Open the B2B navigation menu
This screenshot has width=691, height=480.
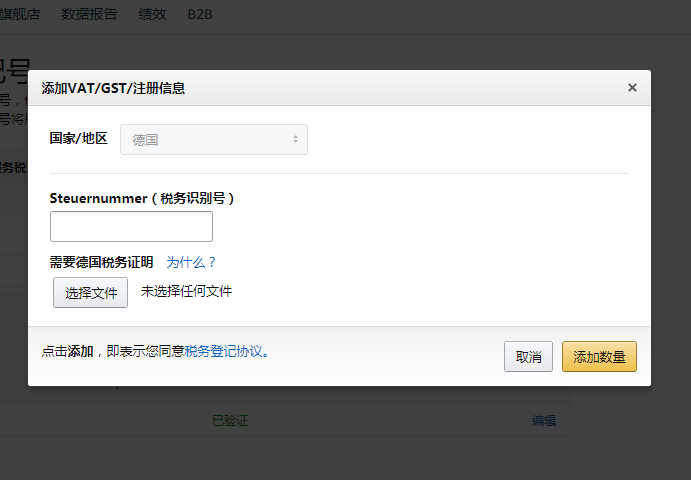click(200, 15)
